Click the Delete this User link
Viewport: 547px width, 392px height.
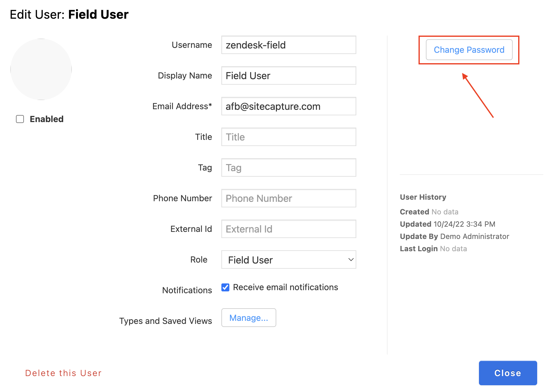pyautogui.click(x=63, y=373)
